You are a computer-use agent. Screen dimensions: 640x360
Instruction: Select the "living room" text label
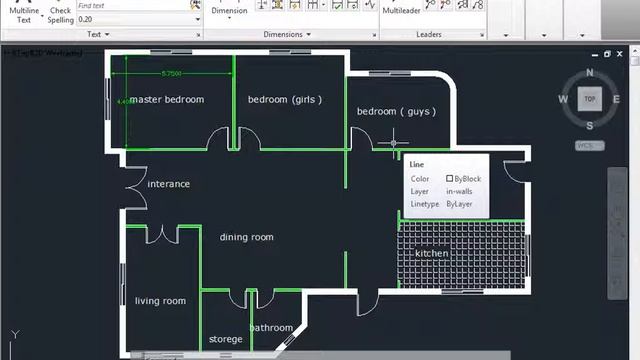click(160, 301)
